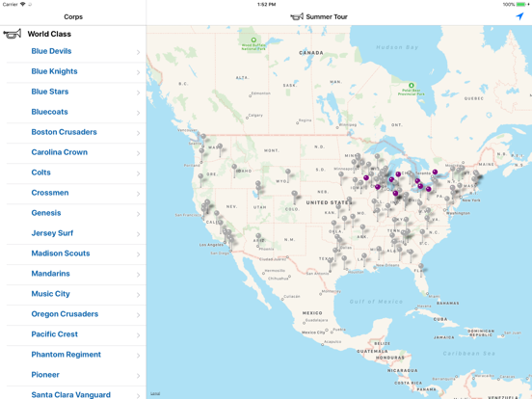Tap the bugle icon beside Summer Tour
This screenshot has height=399, width=532.
[x=297, y=16]
